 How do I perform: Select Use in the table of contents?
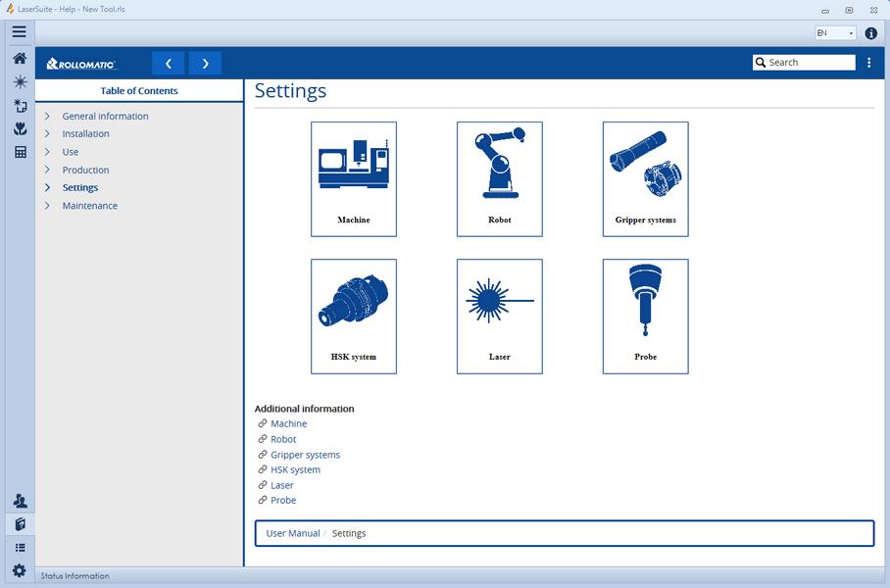[x=71, y=152]
